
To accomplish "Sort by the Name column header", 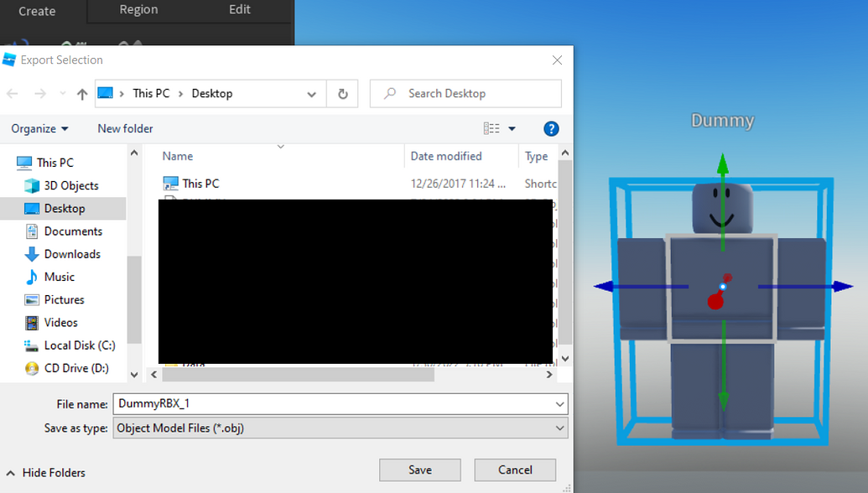I will pyautogui.click(x=178, y=156).
